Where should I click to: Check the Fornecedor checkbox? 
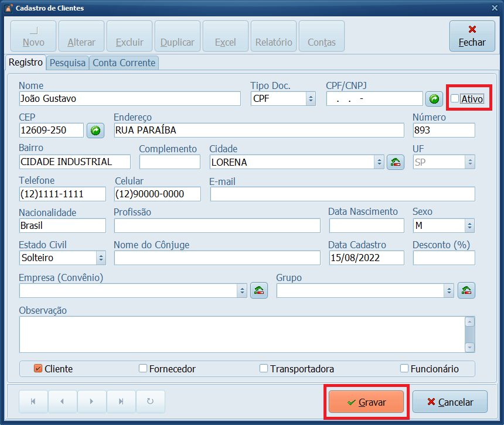click(x=143, y=368)
